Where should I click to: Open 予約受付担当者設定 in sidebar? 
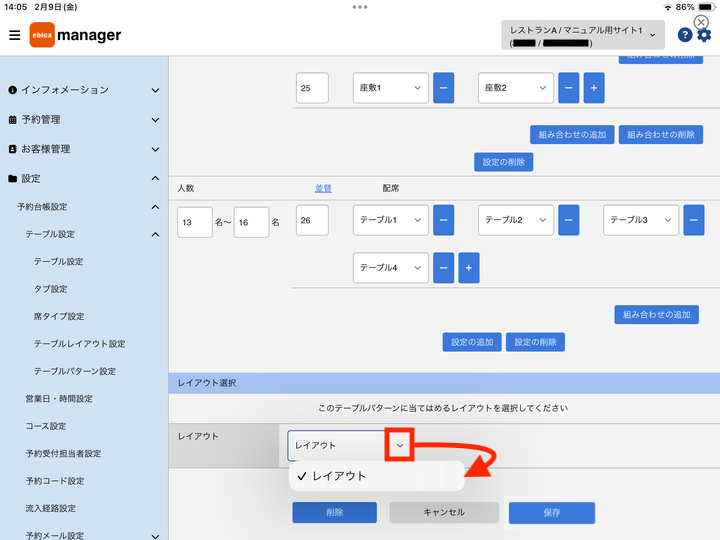click(x=63, y=454)
